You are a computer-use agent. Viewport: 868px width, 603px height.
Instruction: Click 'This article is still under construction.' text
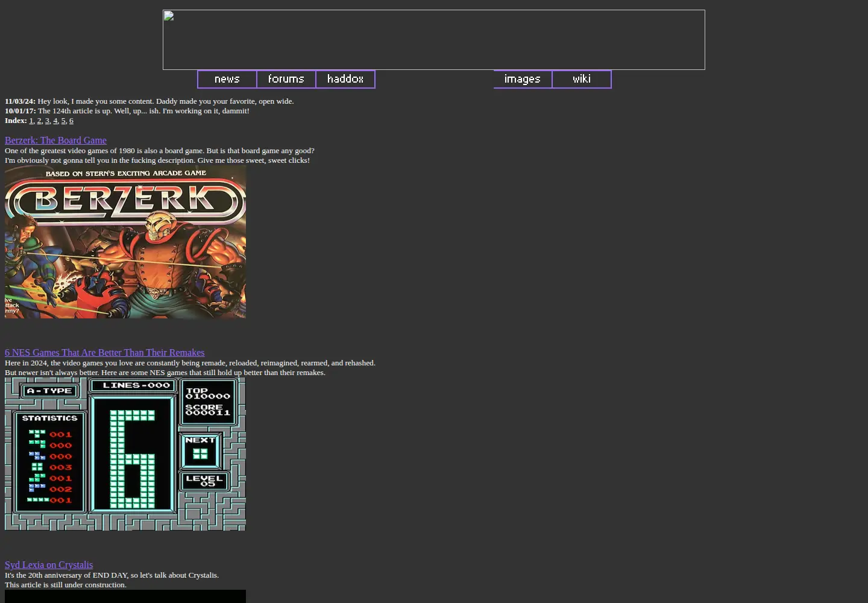[66, 585]
